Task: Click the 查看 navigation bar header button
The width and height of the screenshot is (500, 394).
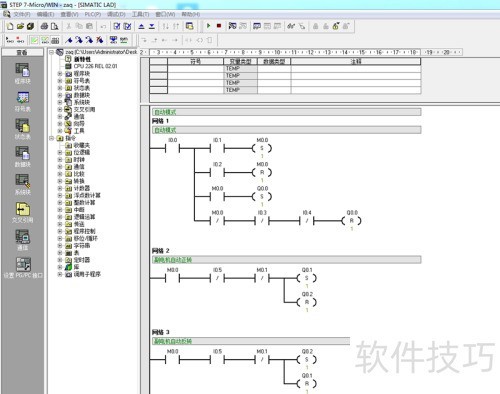Action: (22, 52)
